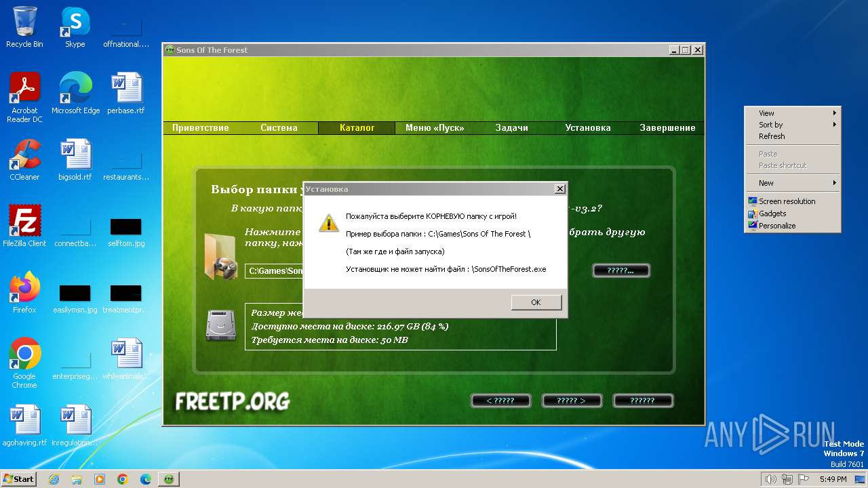
Task: Click the cancel '??????' button
Action: [643, 401]
